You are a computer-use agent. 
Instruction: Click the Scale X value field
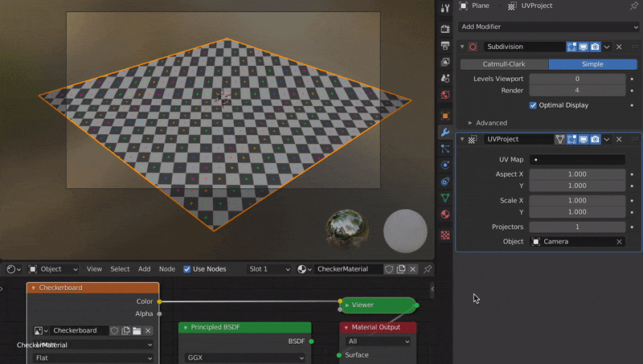[577, 200]
